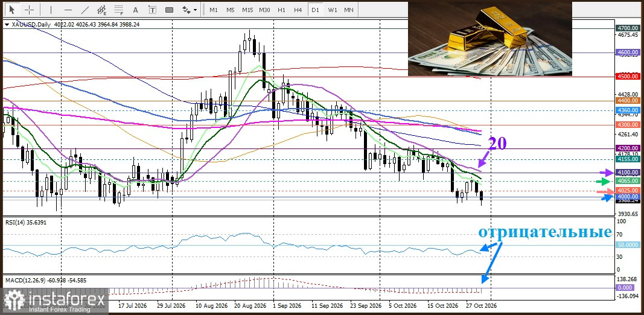Click the 4300.00 price level label
The image size is (644, 315).
(628, 125)
